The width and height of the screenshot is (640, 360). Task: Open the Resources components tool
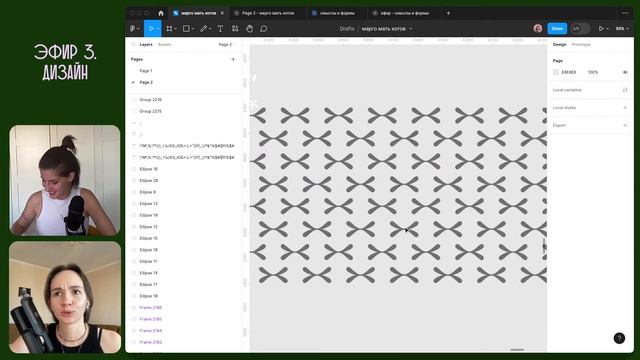click(x=235, y=29)
